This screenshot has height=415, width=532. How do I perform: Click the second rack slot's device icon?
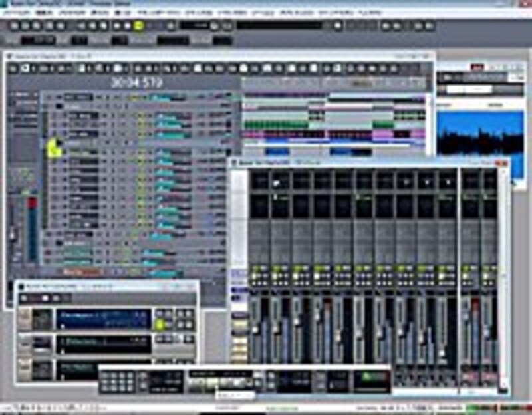[x=42, y=344]
